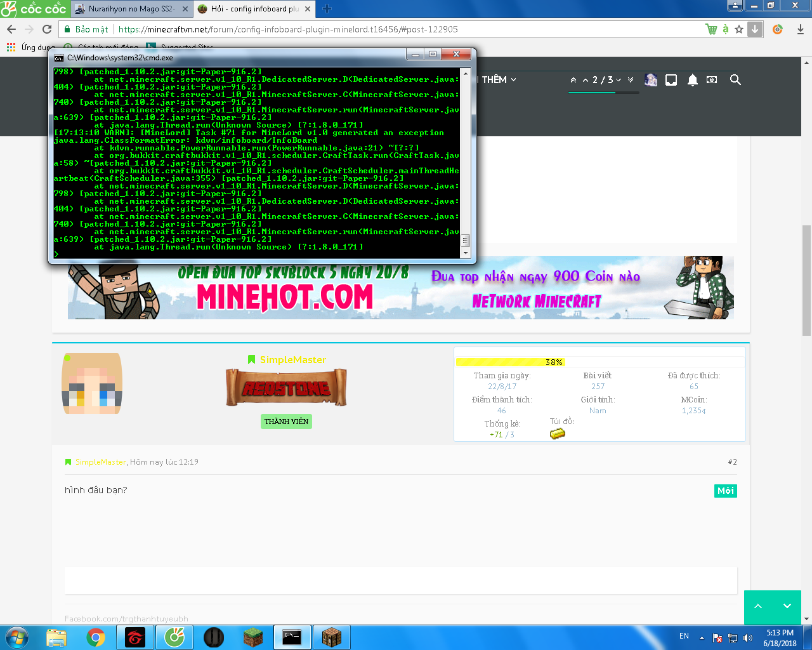Screen dimensions: 812x650
Task: Switch to cmd.exe window on taskbar
Action: click(292, 637)
